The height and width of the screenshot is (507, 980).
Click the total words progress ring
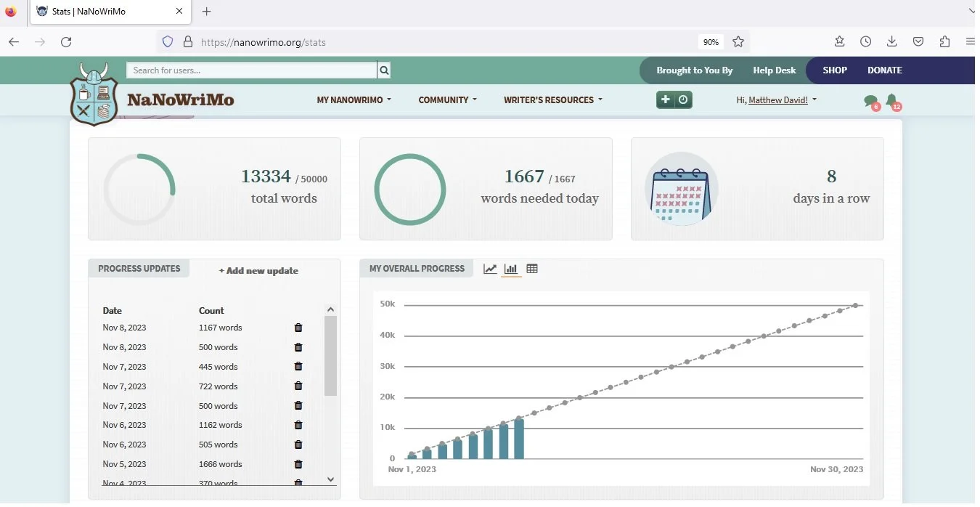pyautogui.click(x=139, y=189)
